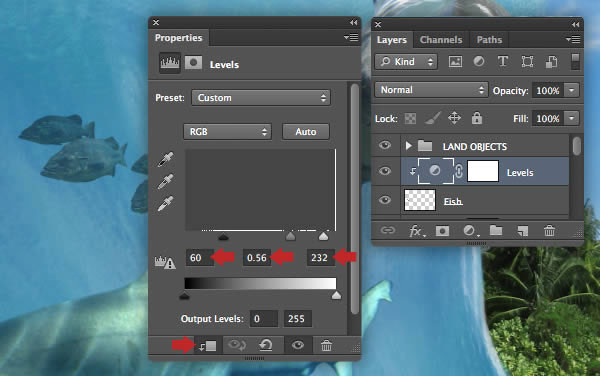Click the Output Levels field showing 0
The image size is (600, 376).
264,319
